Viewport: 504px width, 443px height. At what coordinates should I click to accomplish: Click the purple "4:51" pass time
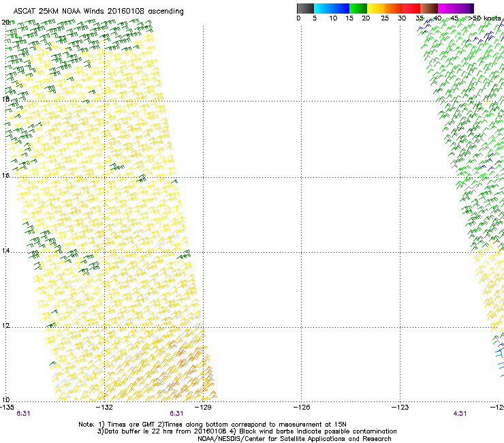460,414
